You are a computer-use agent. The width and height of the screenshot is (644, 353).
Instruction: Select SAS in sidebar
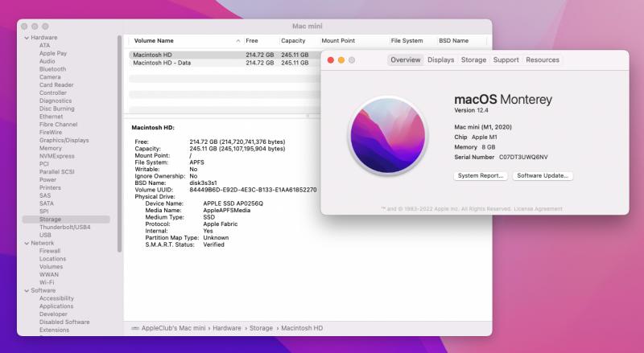[x=45, y=195]
